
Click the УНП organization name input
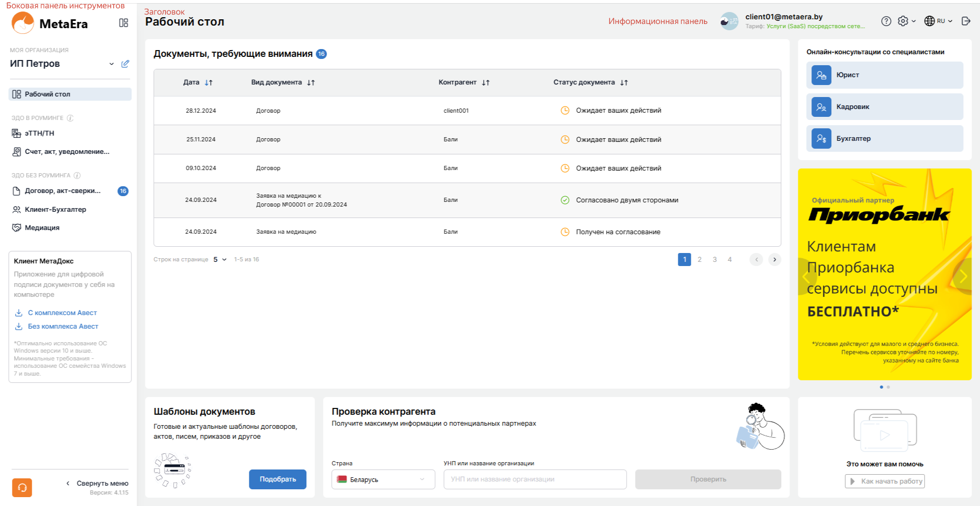(534, 479)
